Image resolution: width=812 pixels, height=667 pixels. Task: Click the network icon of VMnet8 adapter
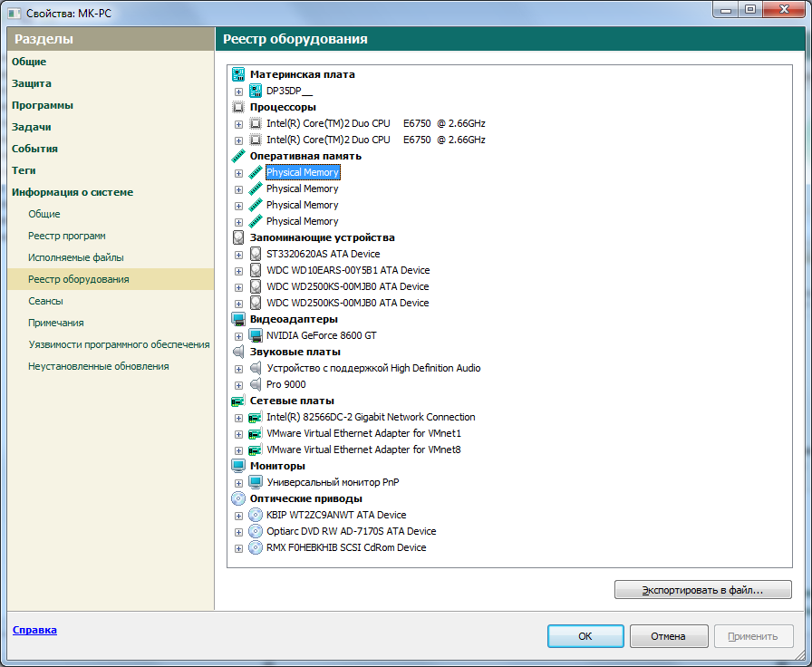tap(256, 449)
